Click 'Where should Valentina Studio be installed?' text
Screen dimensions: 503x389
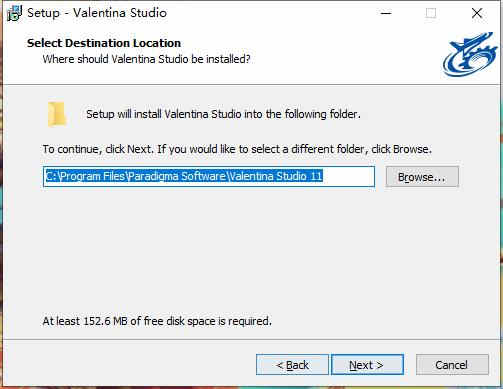click(x=146, y=59)
